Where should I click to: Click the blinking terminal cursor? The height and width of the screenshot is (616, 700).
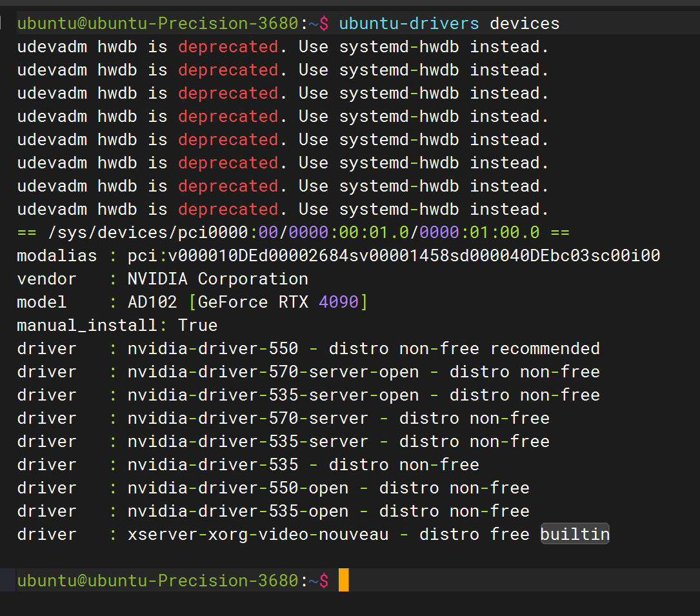point(344,580)
